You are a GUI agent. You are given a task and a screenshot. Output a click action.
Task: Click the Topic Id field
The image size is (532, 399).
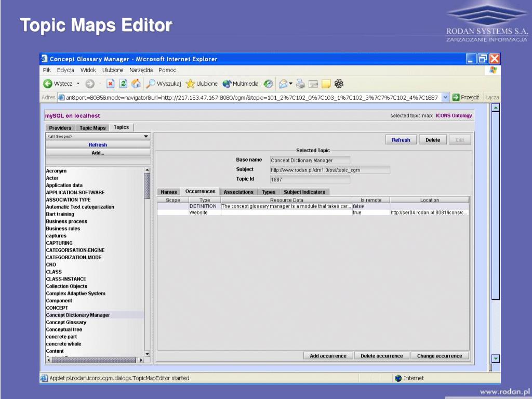pyautogui.click(x=310, y=179)
